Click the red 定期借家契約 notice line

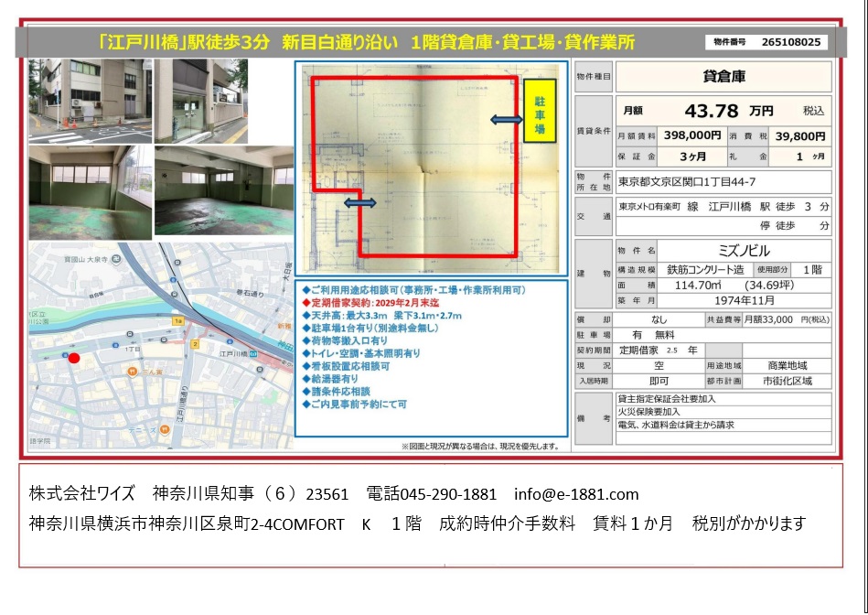point(370,303)
